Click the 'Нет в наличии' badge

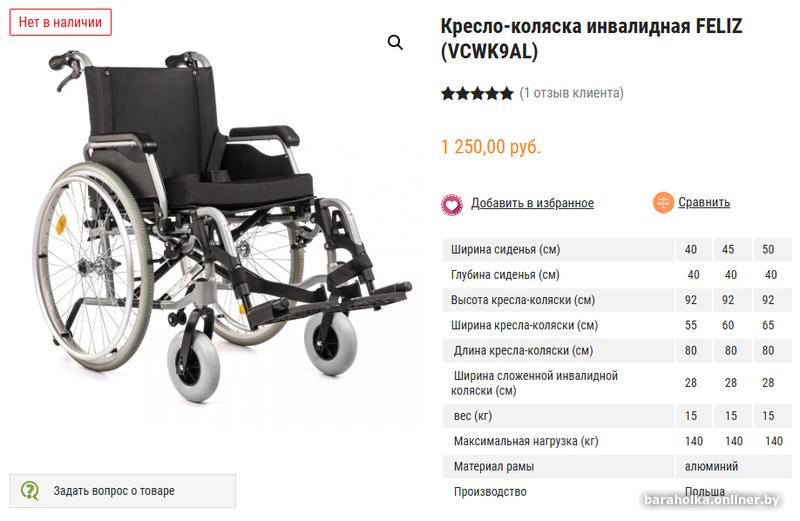pos(60,22)
